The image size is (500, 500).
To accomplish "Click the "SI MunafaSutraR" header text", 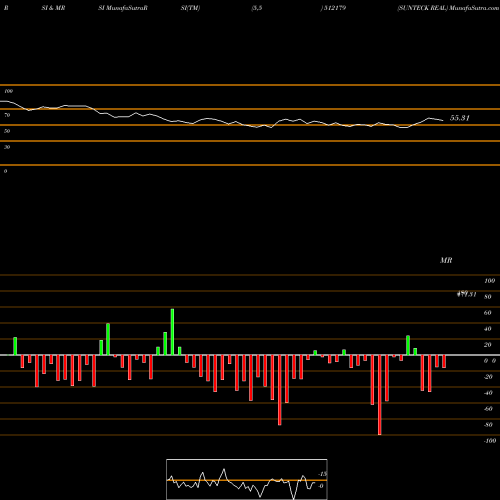I will pyautogui.click(x=123, y=8).
